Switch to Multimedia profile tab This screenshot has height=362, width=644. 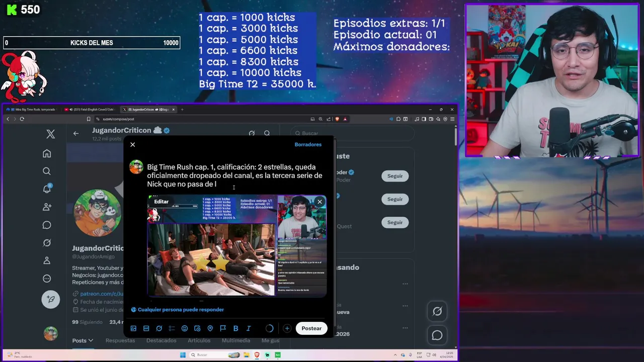[x=236, y=340]
